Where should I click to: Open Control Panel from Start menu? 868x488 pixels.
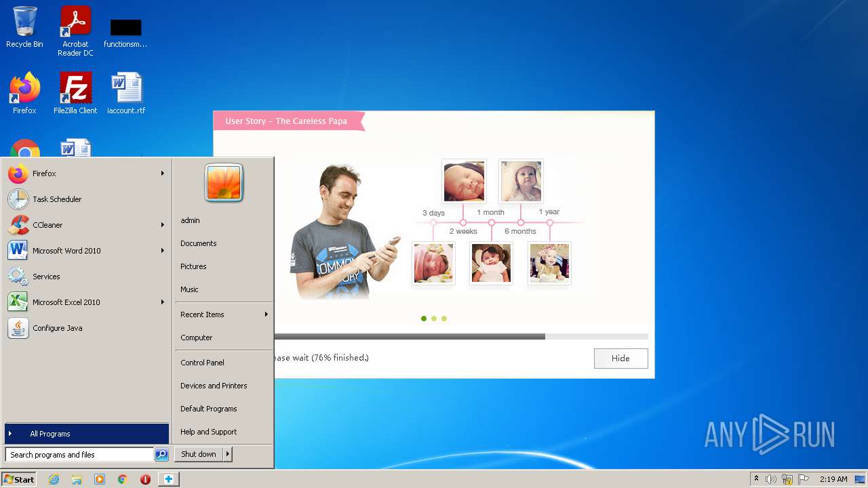coord(223,363)
